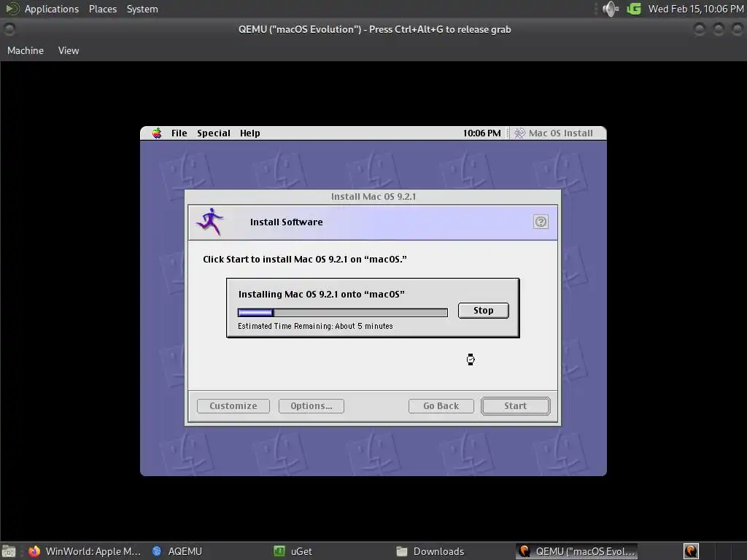Open the File menu in Mac OS
Image resolution: width=747 pixels, height=560 pixels.
pyautogui.click(x=179, y=133)
